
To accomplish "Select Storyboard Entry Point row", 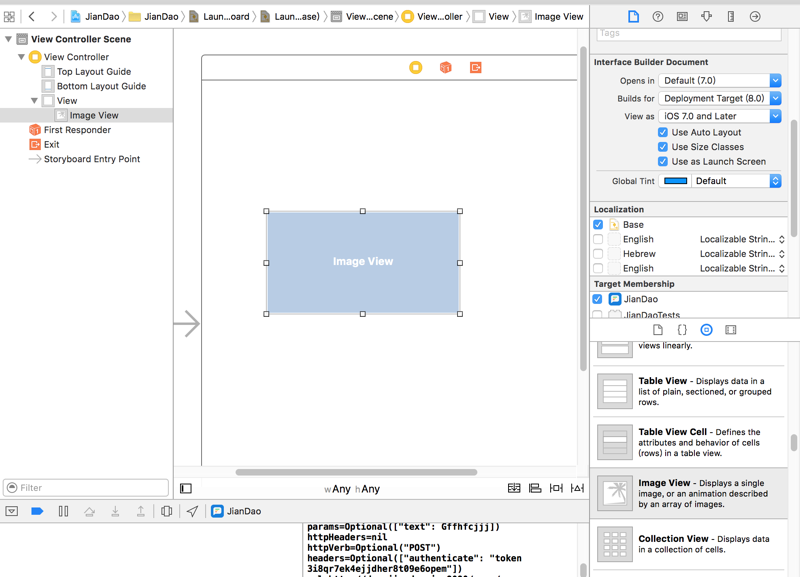I will pos(87,159).
